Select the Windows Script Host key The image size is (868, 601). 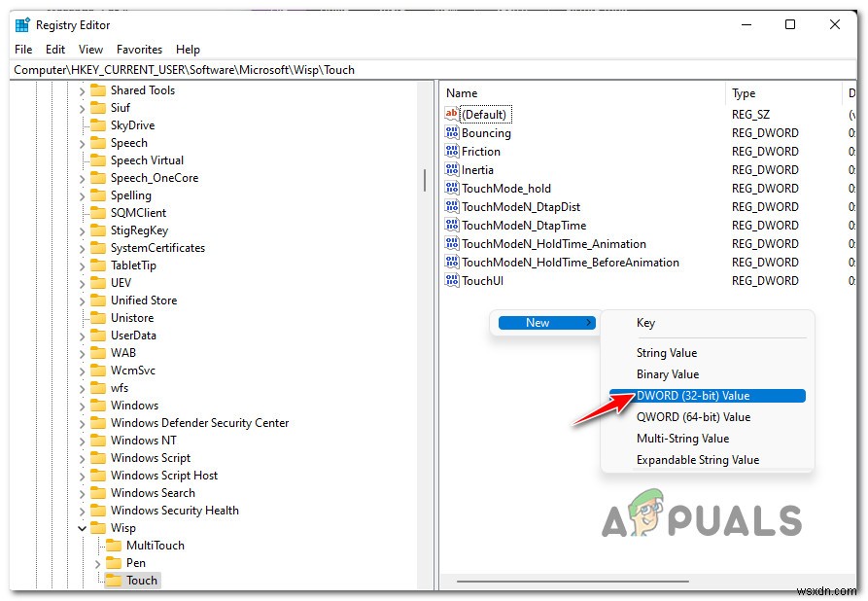164,476
